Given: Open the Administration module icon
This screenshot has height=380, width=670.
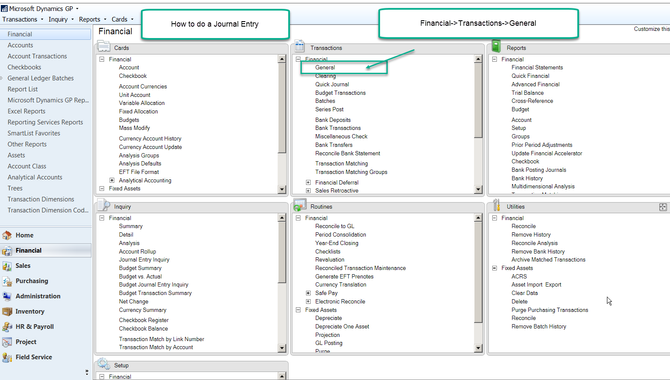Looking at the screenshot, I should pyautogui.click(x=7, y=296).
